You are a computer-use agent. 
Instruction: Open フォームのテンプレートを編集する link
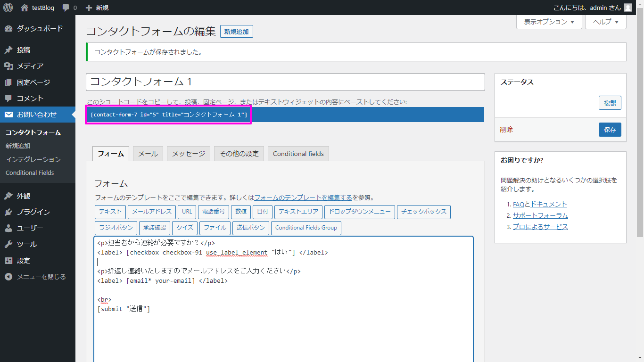(x=303, y=198)
